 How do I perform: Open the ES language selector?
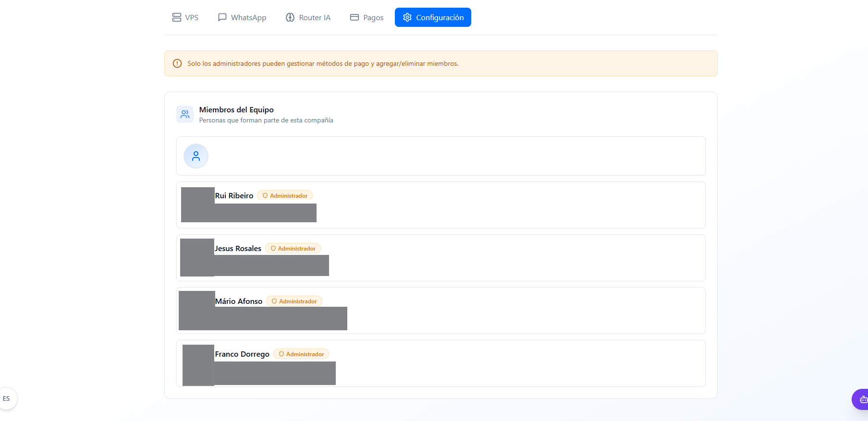(6, 398)
